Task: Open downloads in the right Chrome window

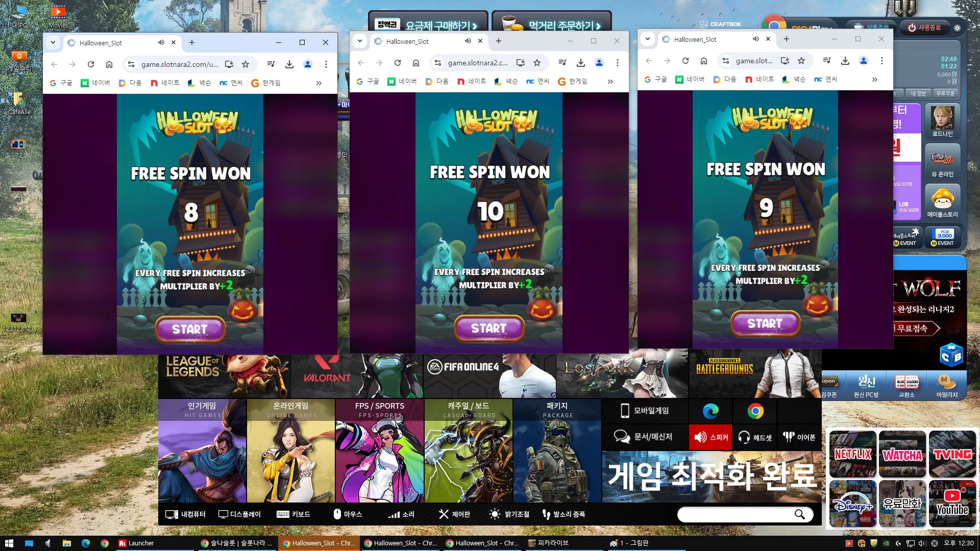Action: [x=845, y=61]
